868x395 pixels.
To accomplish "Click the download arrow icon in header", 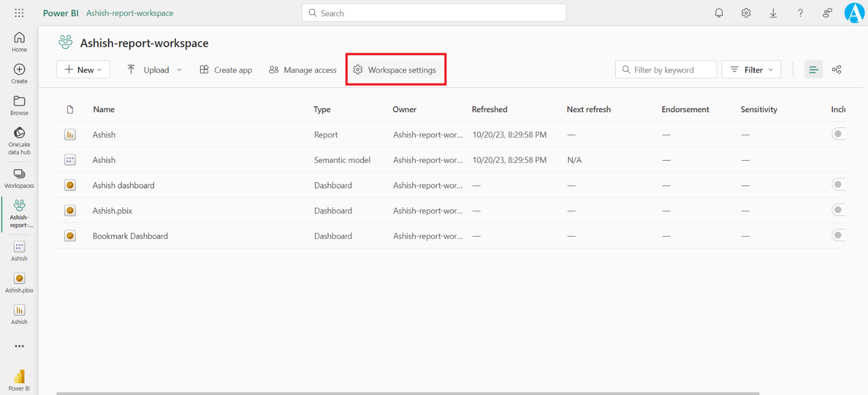I will [x=773, y=13].
